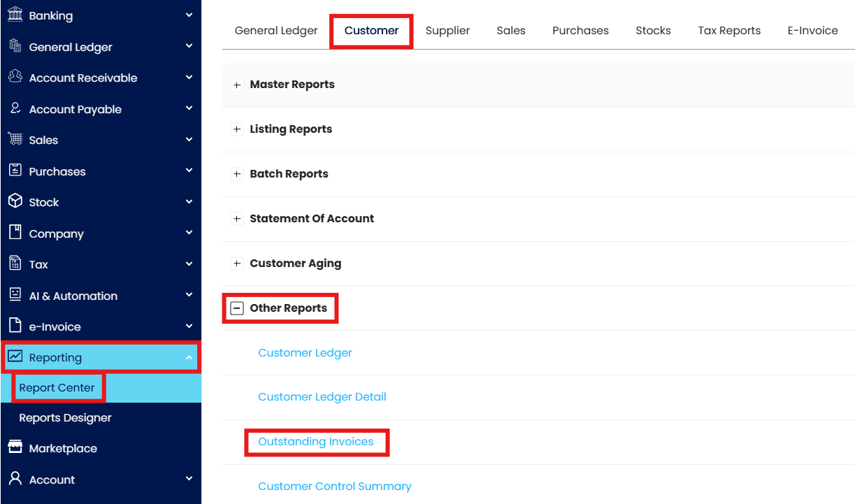Click the Other Reports heading

coord(288,308)
